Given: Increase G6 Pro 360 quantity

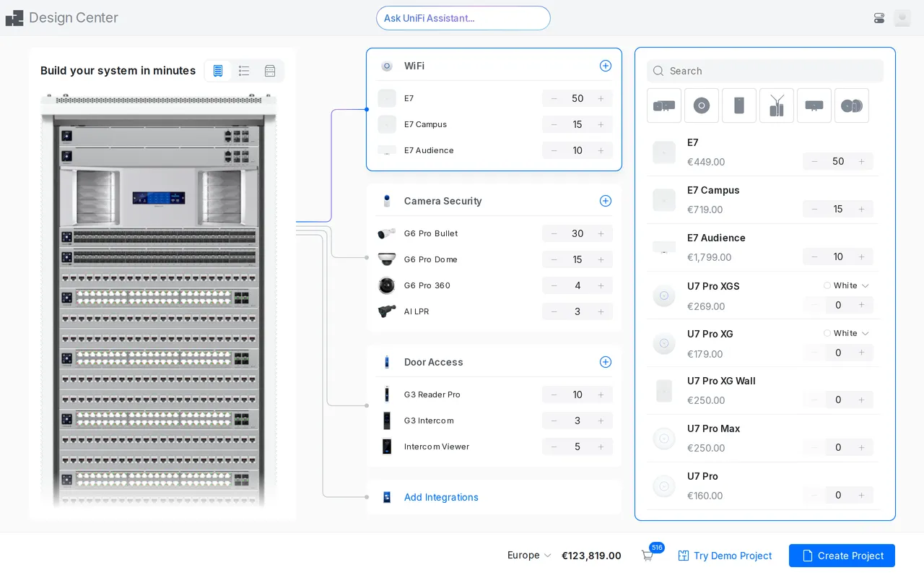Looking at the screenshot, I should 601,285.
